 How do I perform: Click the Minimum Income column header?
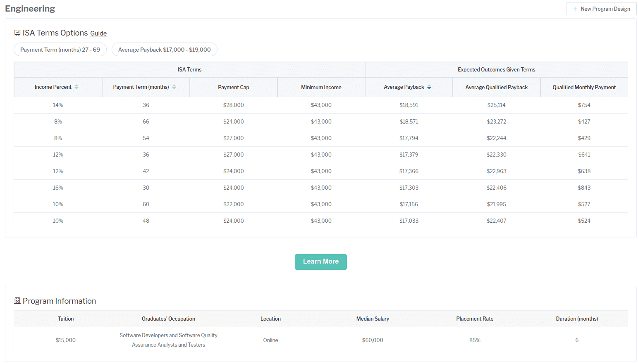[321, 88]
